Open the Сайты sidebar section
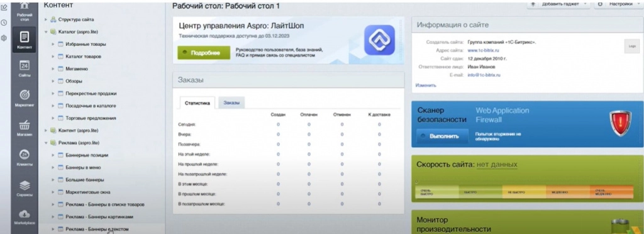This screenshot has height=234, width=644. click(25, 69)
